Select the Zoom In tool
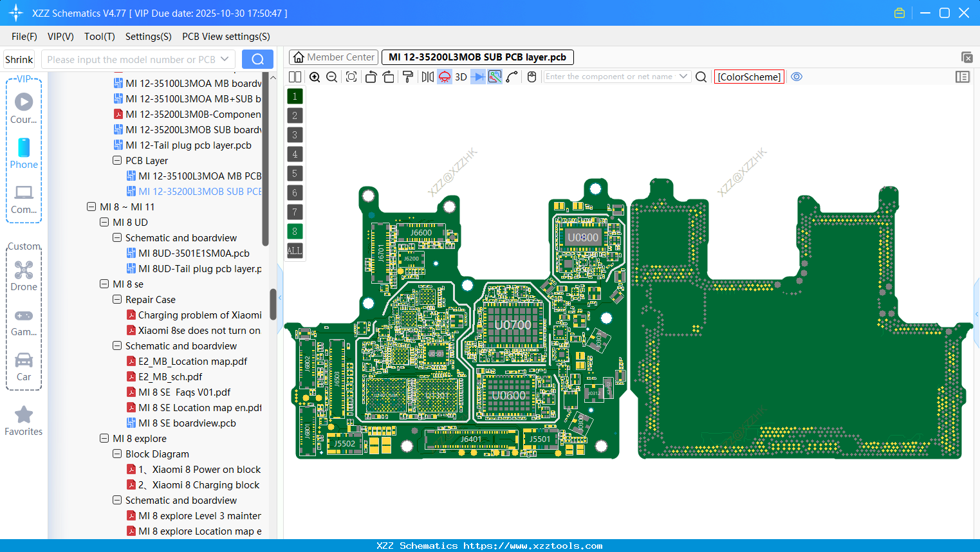The height and width of the screenshot is (552, 980). pos(315,77)
